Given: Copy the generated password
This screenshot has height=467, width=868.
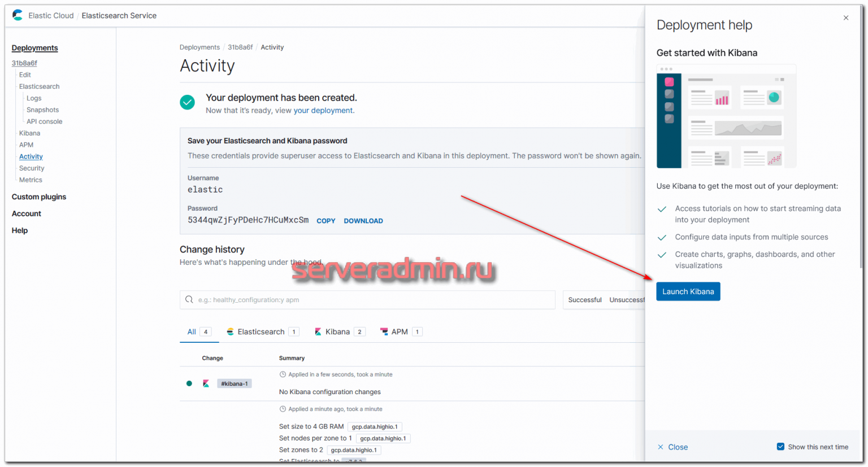Looking at the screenshot, I should tap(326, 221).
